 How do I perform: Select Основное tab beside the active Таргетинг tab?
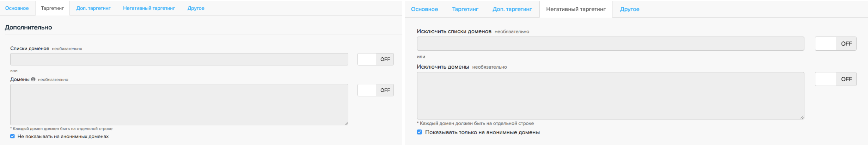(x=17, y=8)
